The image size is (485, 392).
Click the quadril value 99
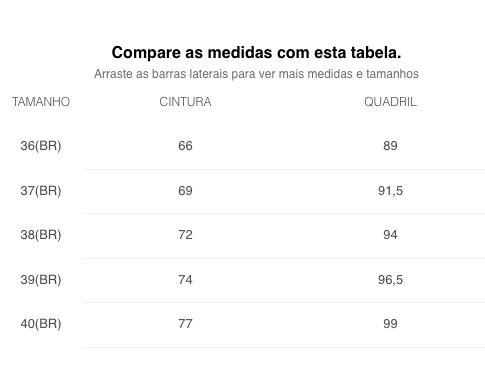[390, 324]
